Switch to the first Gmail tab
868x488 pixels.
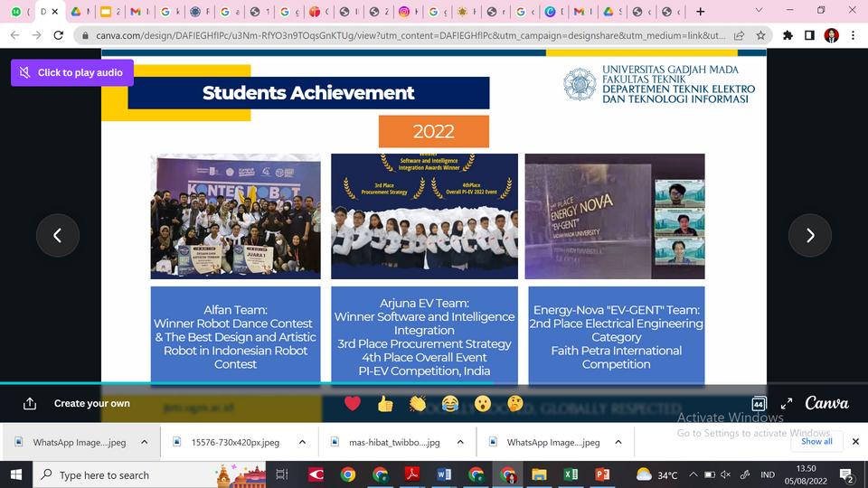click(x=139, y=12)
